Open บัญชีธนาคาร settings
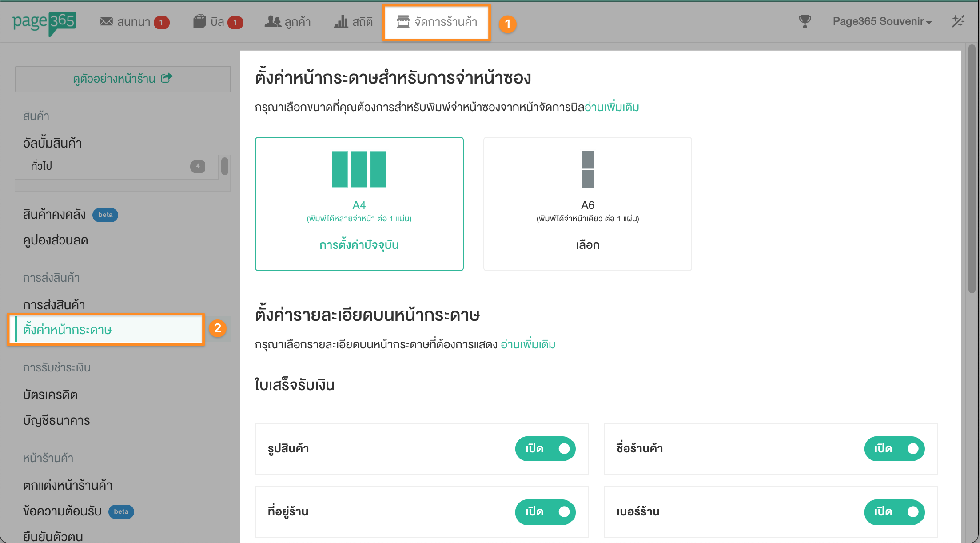980x543 pixels. pos(56,420)
